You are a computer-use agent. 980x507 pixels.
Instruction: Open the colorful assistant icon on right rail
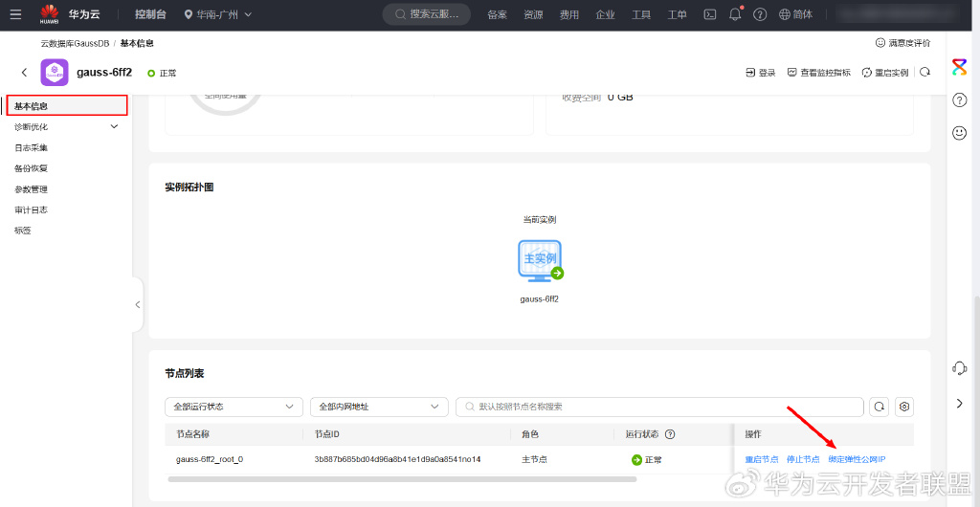[959, 67]
